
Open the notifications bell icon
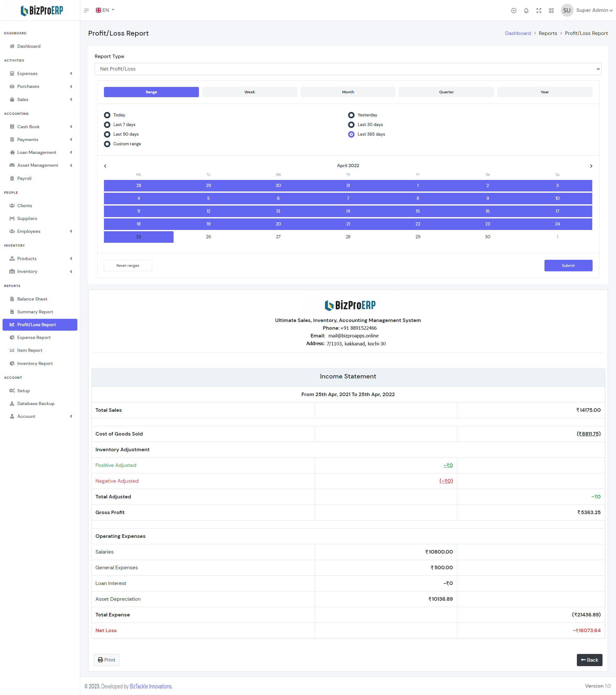pos(526,11)
